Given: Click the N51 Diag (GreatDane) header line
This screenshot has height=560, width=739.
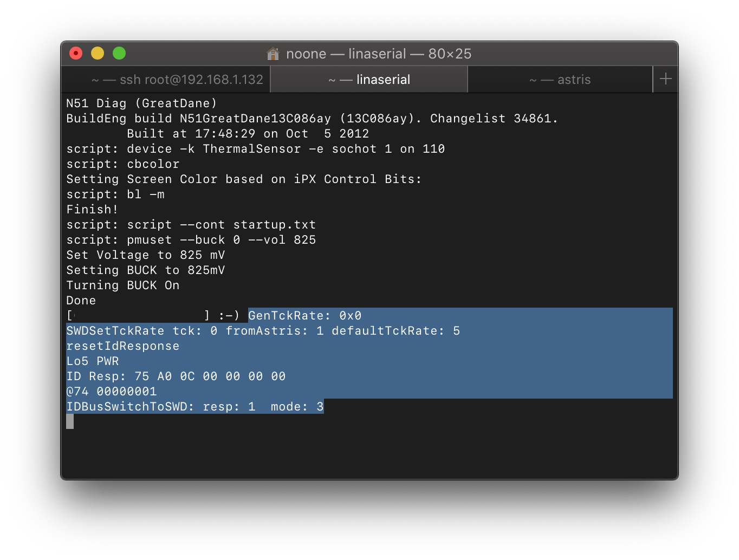Looking at the screenshot, I should click(x=141, y=103).
